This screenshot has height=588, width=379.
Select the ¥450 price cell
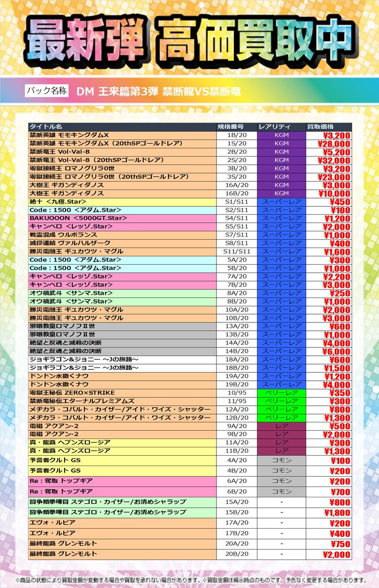tap(329, 201)
